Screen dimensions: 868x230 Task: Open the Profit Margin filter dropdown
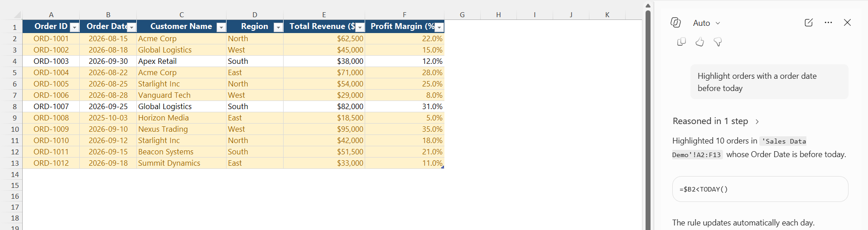[x=439, y=28]
